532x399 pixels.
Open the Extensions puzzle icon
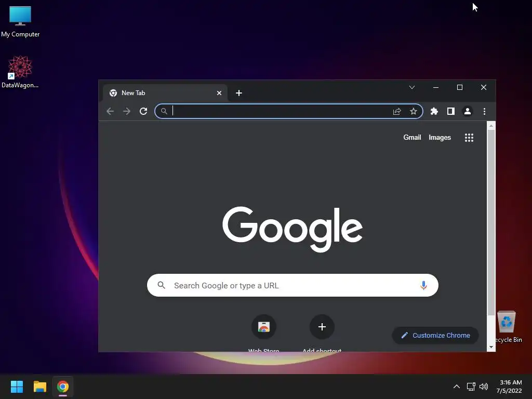pos(434,111)
